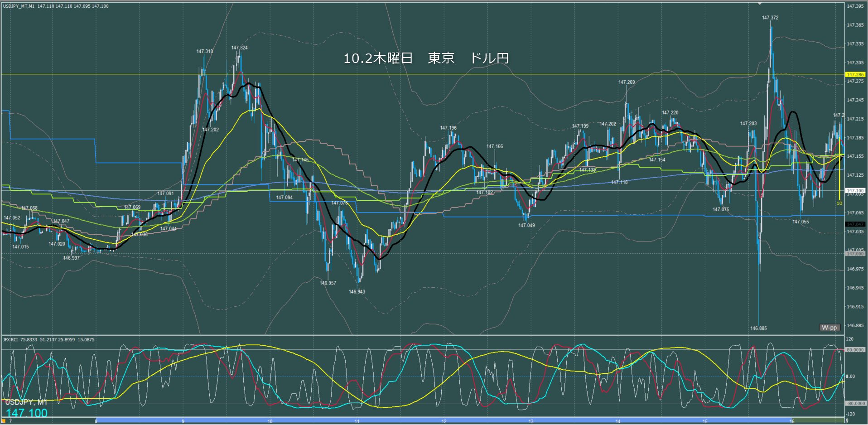This screenshot has width=868, height=425.
Task: Click the gray 147.000 price tag
Action: pyautogui.click(x=855, y=254)
